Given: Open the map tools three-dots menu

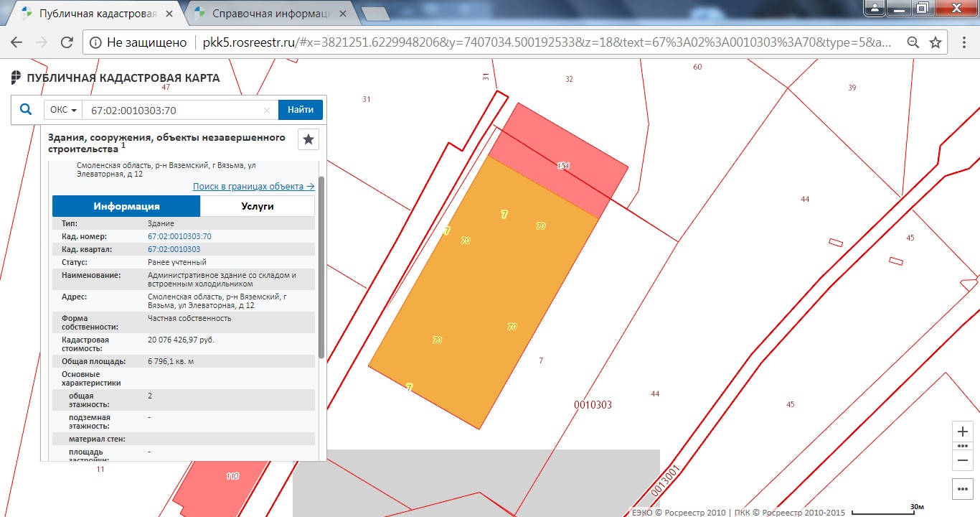Looking at the screenshot, I should (x=963, y=489).
